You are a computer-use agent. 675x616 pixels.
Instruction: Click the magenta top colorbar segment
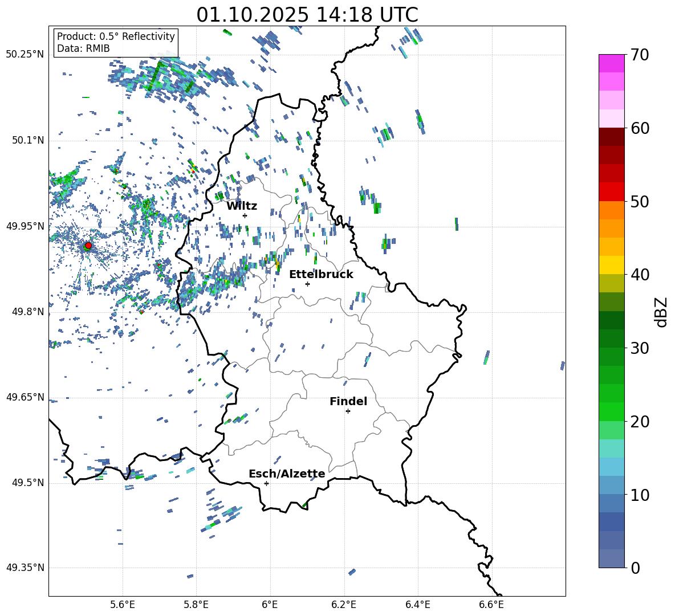pyautogui.click(x=612, y=63)
